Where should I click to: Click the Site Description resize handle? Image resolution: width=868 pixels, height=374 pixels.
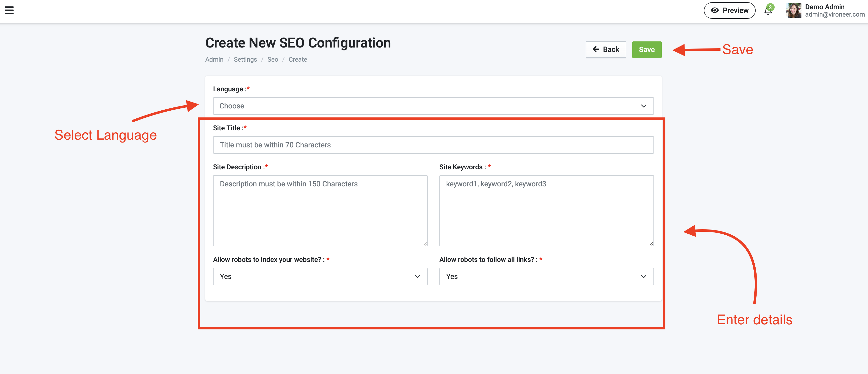click(x=425, y=244)
